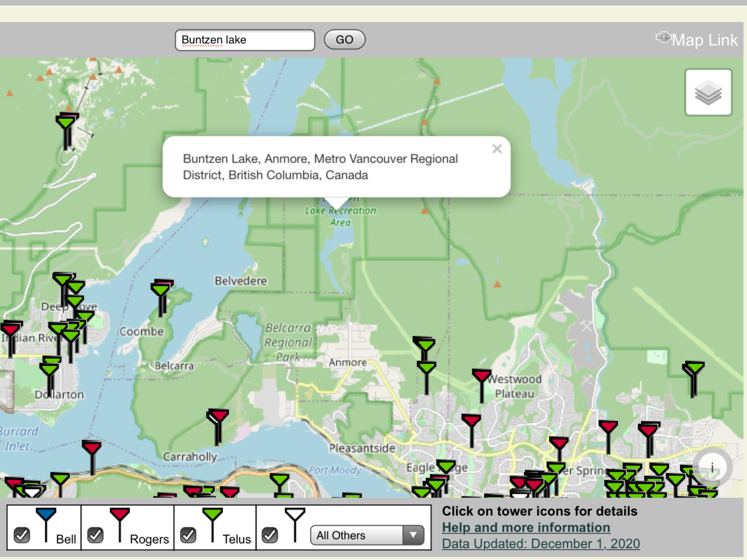The height and width of the screenshot is (560, 747).
Task: Uncheck the Bell towers checkbox
Action: 22,535
